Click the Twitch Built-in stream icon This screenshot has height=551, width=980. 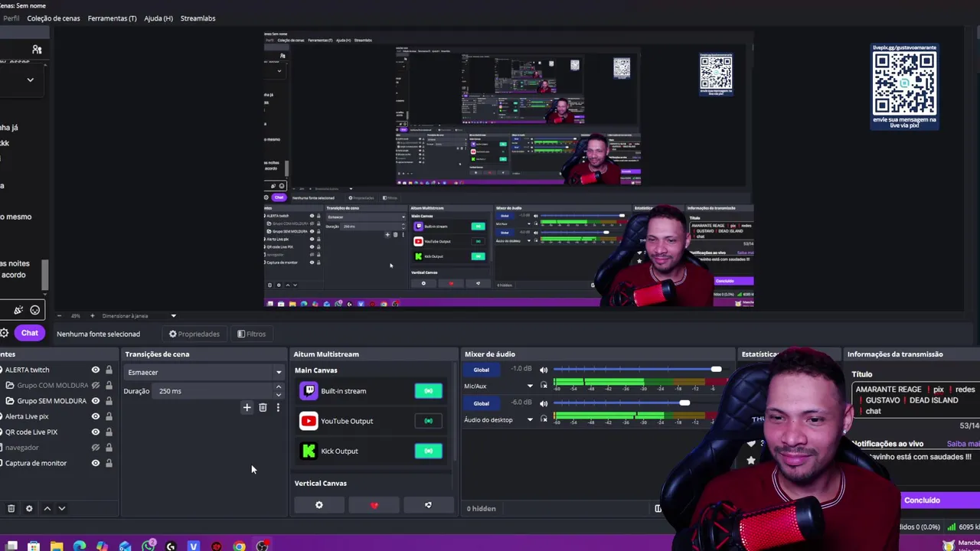309,391
